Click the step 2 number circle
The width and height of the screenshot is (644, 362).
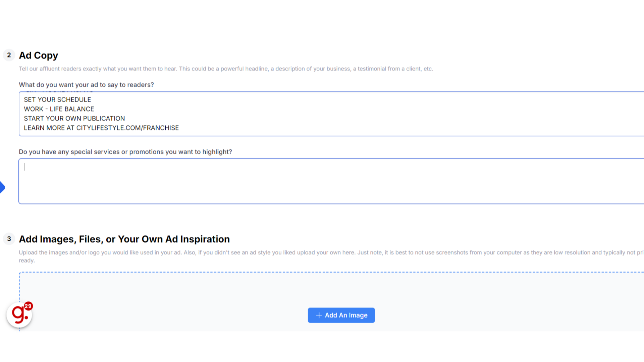pos(9,55)
